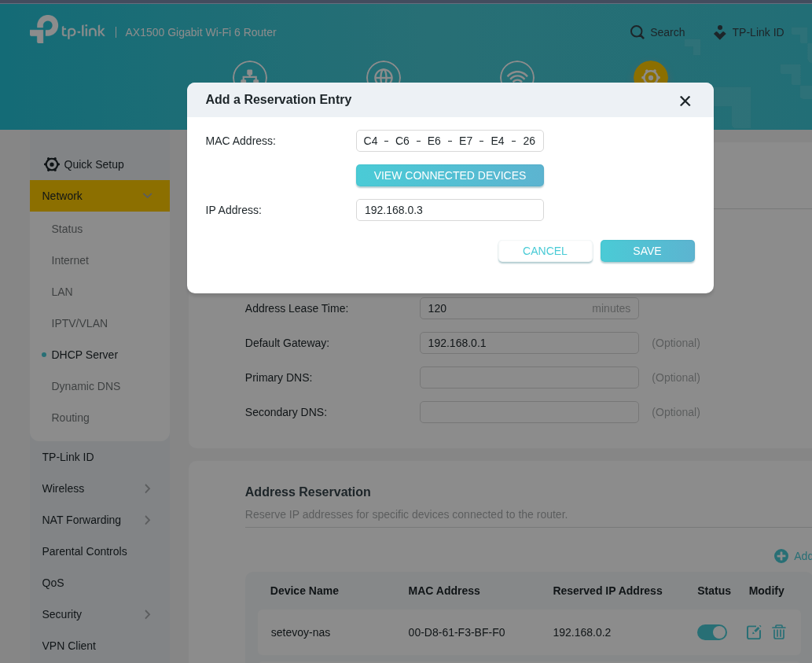Toggle the setevoy-nas reservation status
The height and width of the screenshot is (663, 812).
click(711, 632)
